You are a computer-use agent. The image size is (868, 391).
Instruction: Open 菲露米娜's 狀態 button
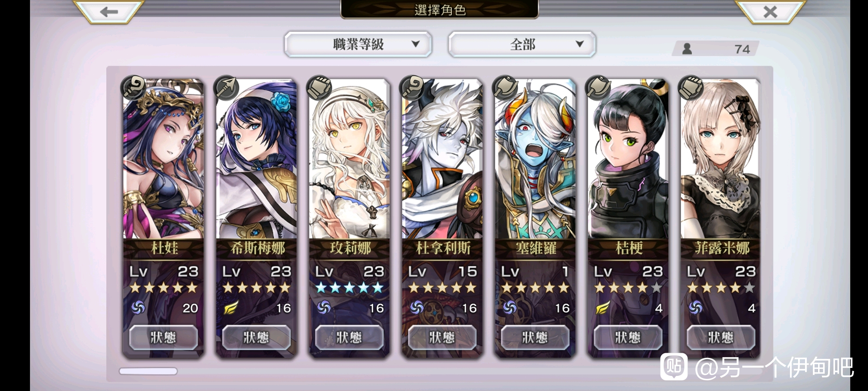(x=720, y=337)
